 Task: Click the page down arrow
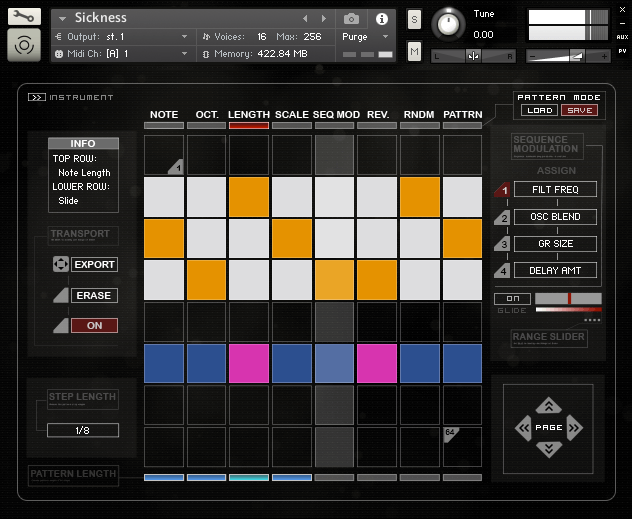click(548, 449)
